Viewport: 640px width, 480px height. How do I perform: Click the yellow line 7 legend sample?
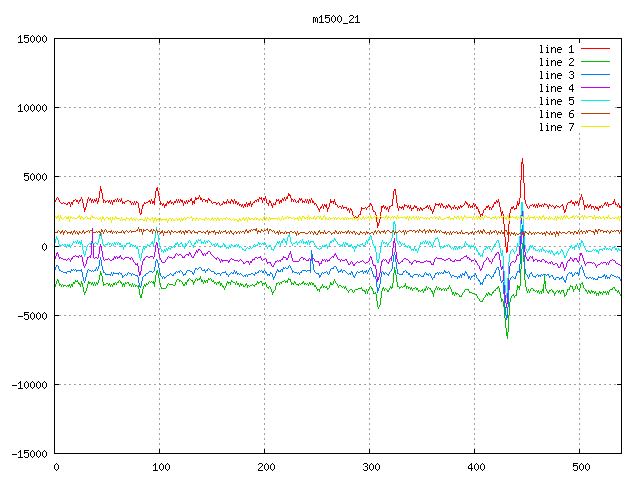(x=596, y=127)
